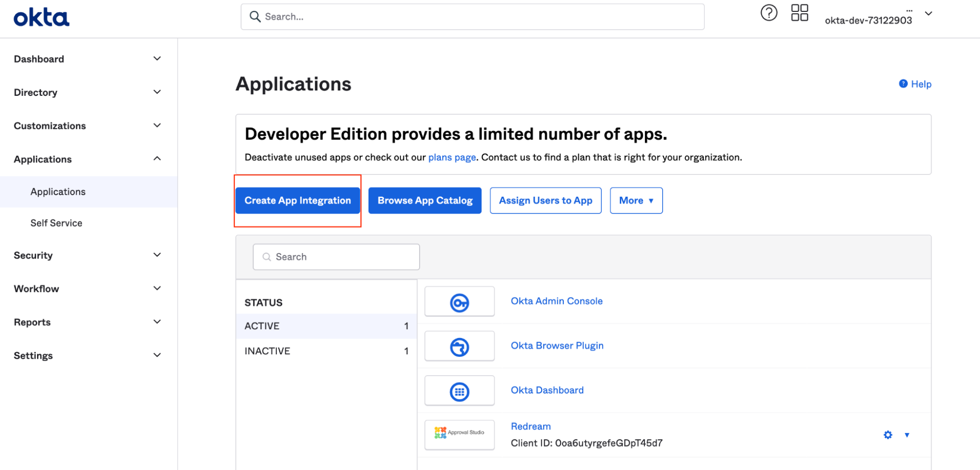Click the STATUS filter heading
Screen dimensions: 980x470
pyautogui.click(x=263, y=302)
